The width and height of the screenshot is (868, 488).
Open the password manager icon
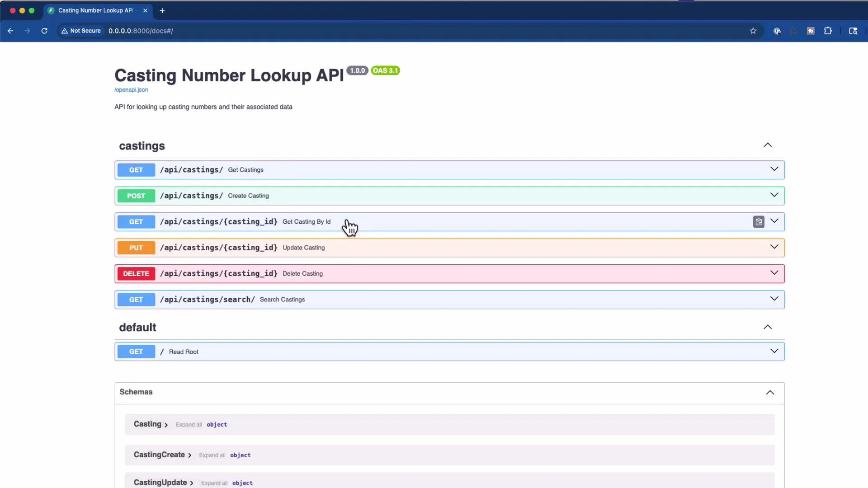tap(777, 31)
